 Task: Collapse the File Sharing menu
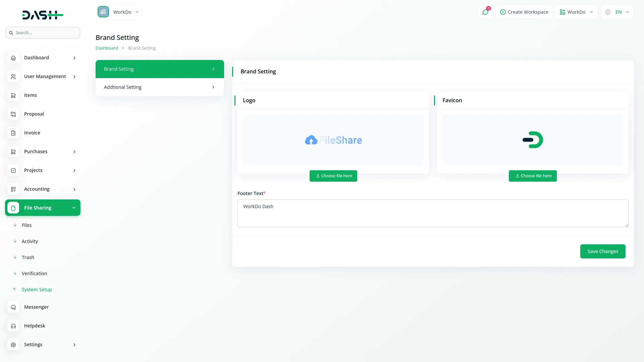point(74,208)
